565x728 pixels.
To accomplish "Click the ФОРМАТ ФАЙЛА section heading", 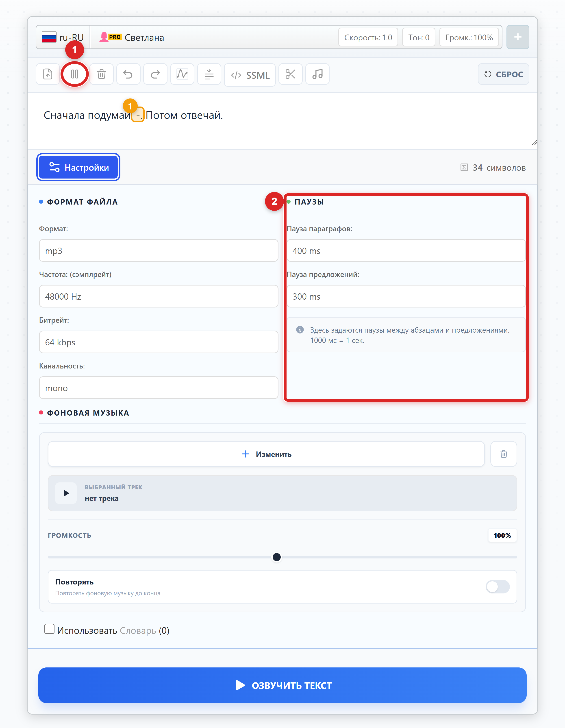I will tap(82, 202).
